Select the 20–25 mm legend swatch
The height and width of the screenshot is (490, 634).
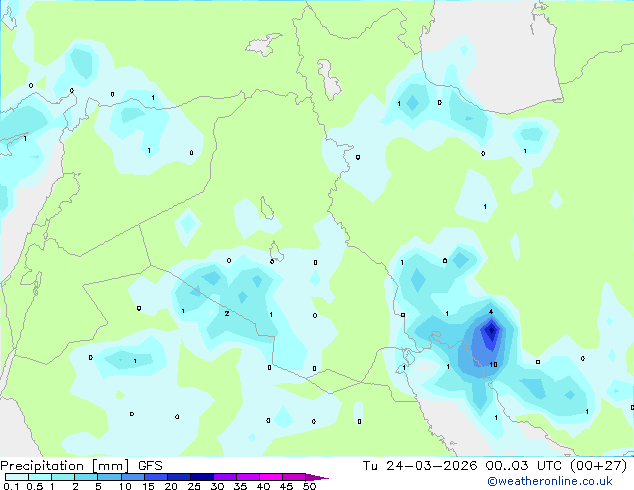178,477
